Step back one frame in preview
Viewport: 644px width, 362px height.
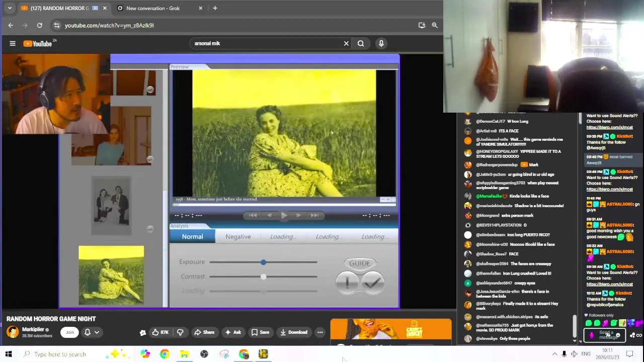pyautogui.click(x=269, y=215)
